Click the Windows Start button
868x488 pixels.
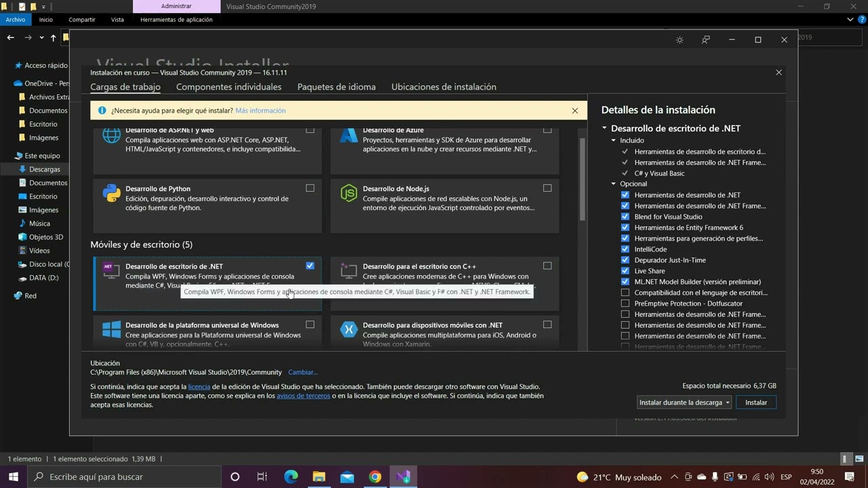tap(14, 477)
